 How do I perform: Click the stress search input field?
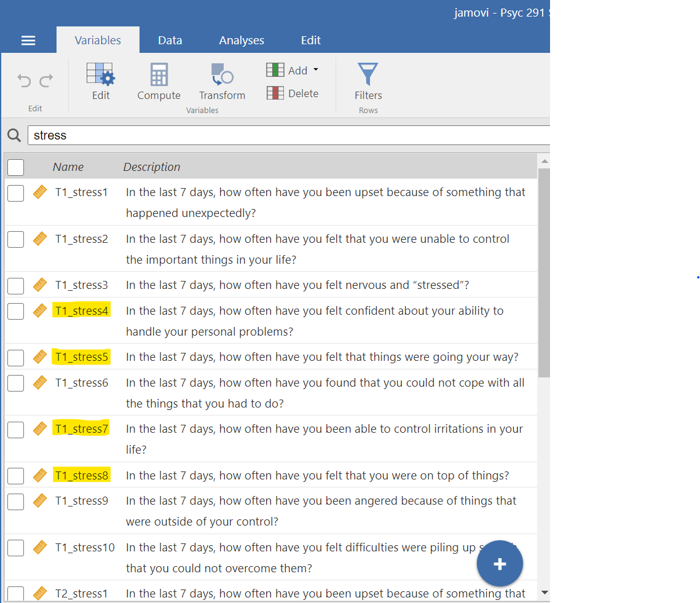point(289,135)
